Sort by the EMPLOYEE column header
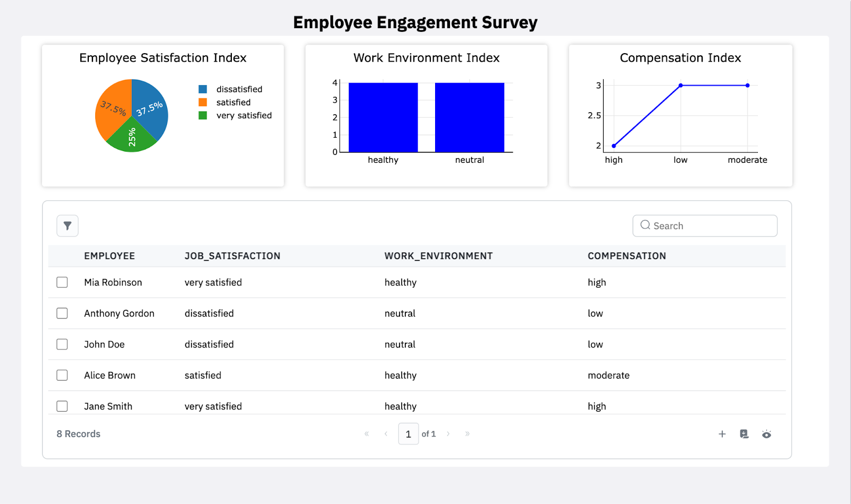This screenshot has width=851, height=504. (x=110, y=256)
